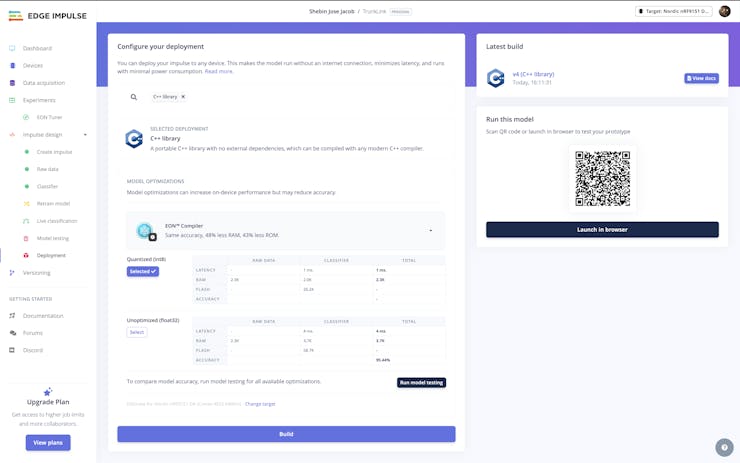740x463 pixels.
Task: Click the latest build C++ icon
Action: tap(496, 78)
